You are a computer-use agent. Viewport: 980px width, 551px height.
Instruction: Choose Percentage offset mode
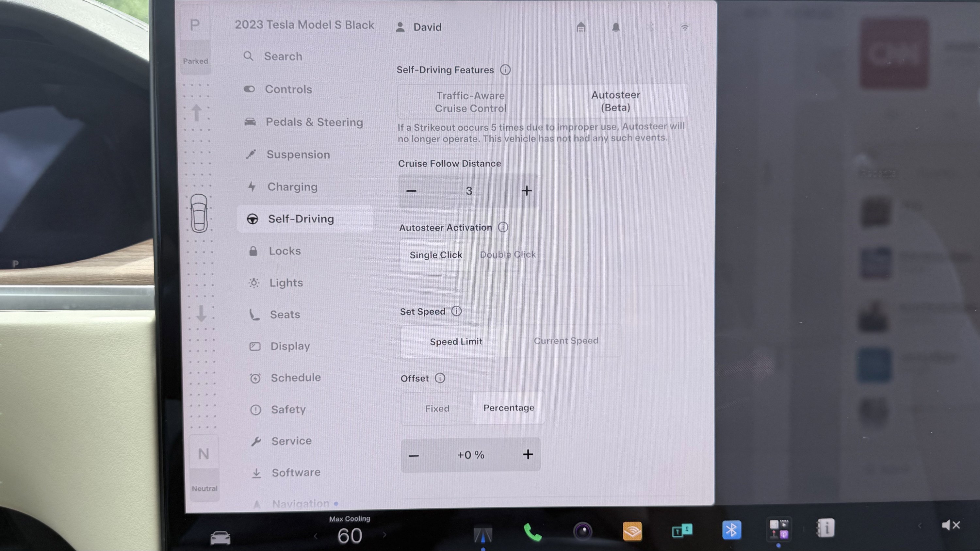pyautogui.click(x=509, y=408)
